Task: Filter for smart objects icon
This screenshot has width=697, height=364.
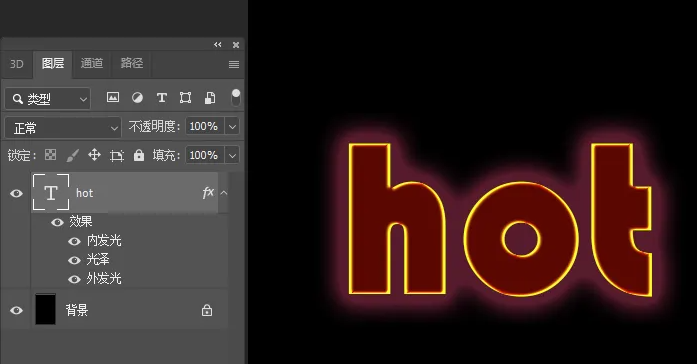Action: [210, 97]
